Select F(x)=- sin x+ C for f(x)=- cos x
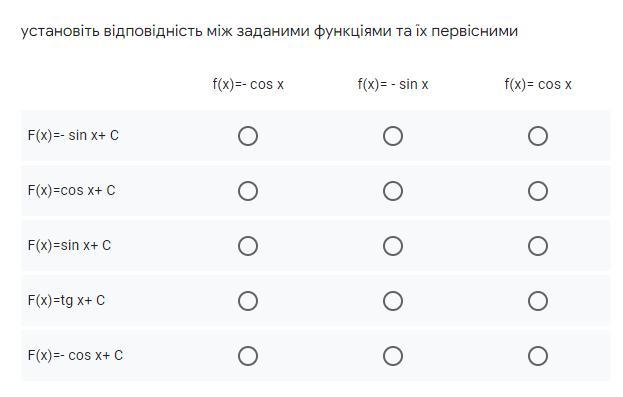623x397 pixels. [x=248, y=136]
